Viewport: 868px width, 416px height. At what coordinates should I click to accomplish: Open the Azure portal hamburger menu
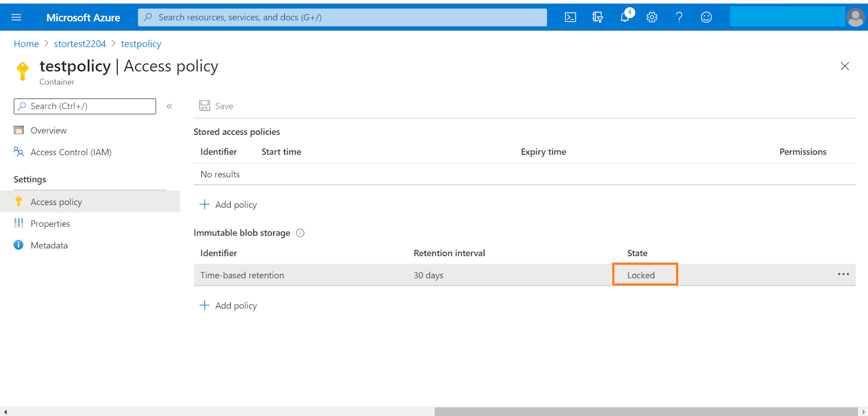pyautogui.click(x=16, y=17)
